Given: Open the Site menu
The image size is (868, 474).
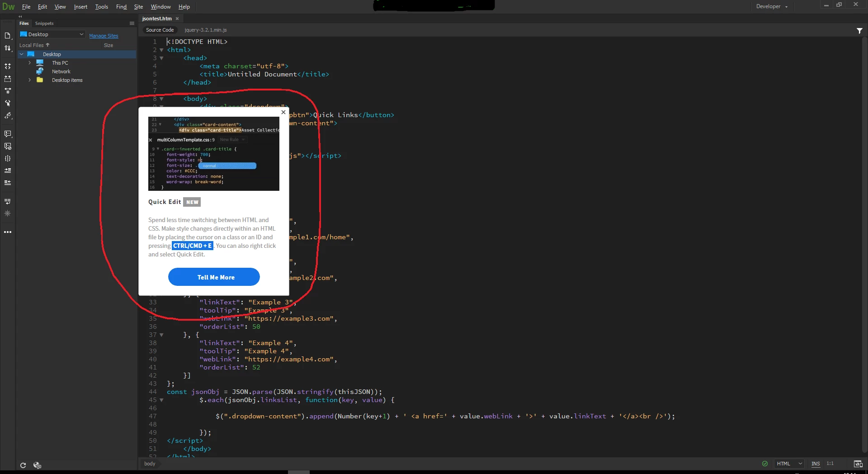Looking at the screenshot, I should coord(139,7).
